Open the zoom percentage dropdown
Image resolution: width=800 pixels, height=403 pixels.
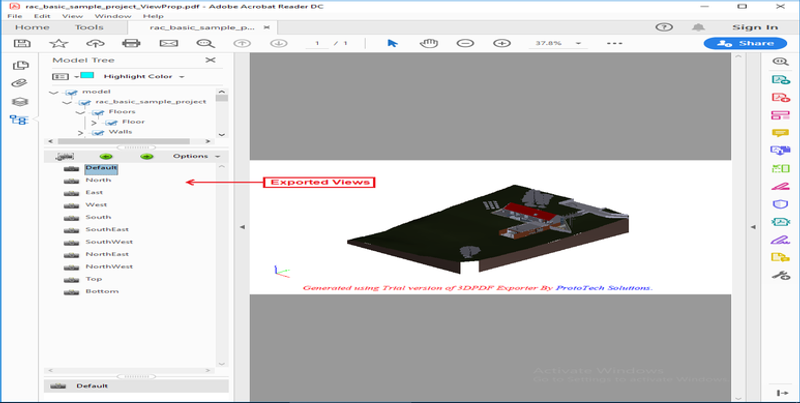pyautogui.click(x=578, y=43)
